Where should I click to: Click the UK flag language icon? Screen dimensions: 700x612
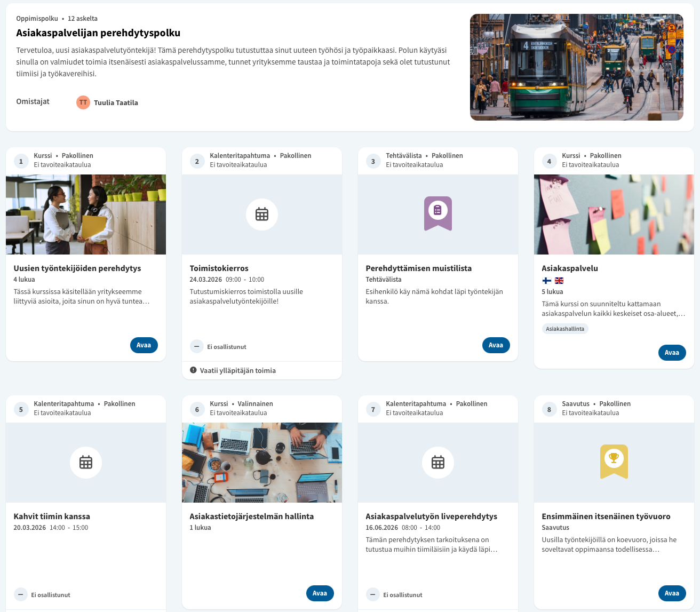click(x=559, y=281)
